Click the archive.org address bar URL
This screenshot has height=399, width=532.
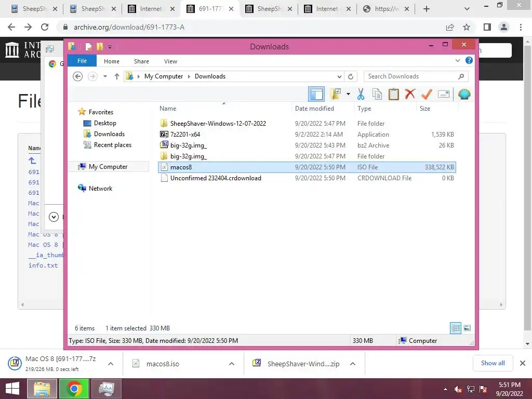tap(129, 27)
